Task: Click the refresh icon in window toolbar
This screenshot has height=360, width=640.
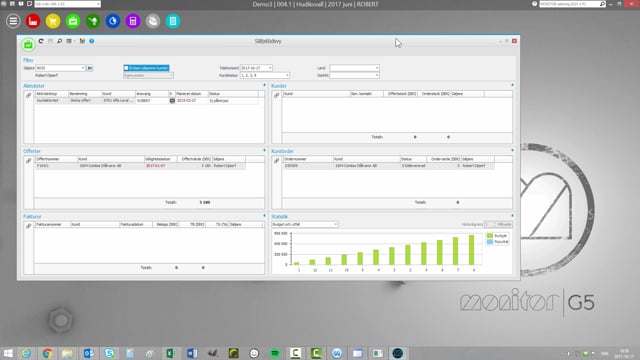Action: tap(41, 41)
